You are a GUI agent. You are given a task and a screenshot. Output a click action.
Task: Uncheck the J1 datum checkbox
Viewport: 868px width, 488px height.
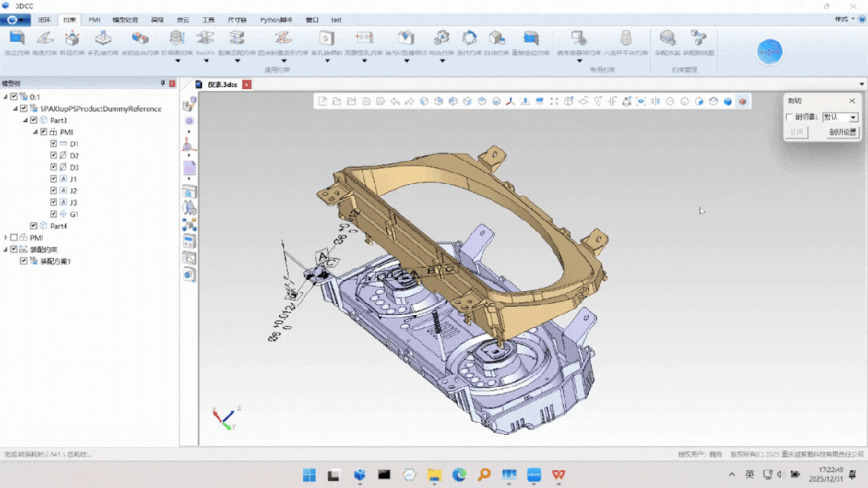click(x=54, y=178)
